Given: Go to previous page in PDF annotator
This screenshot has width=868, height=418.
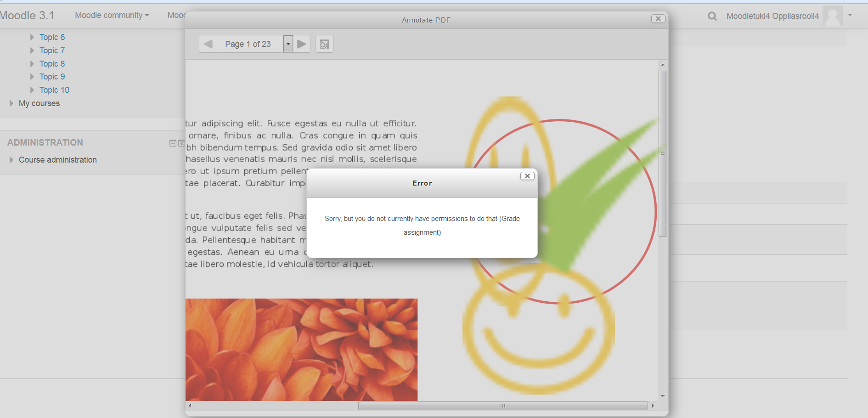Looking at the screenshot, I should [208, 44].
